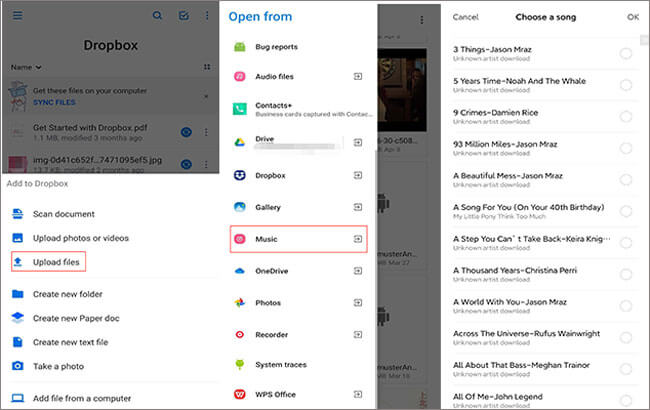Cancel the song selection

click(466, 17)
